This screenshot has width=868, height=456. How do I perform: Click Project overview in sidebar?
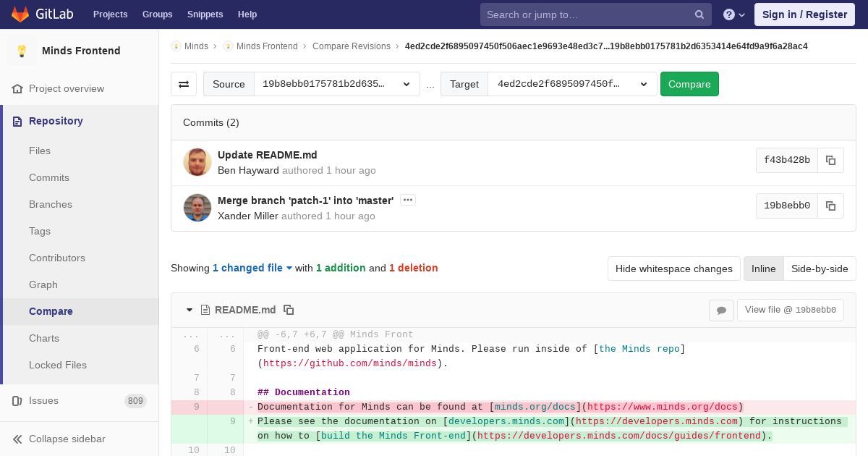67,88
